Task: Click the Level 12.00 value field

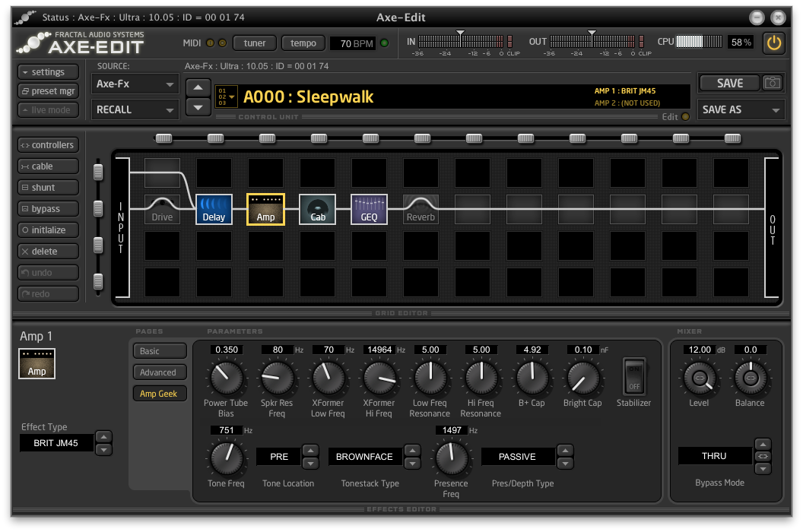Action: [x=700, y=350]
